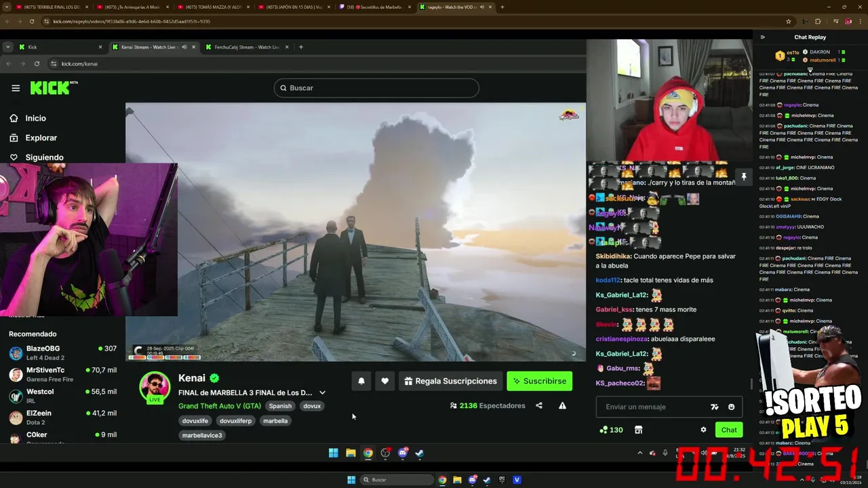868x488 pixels.
Task: Open Discord icon in inner taskbar
Action: click(403, 453)
